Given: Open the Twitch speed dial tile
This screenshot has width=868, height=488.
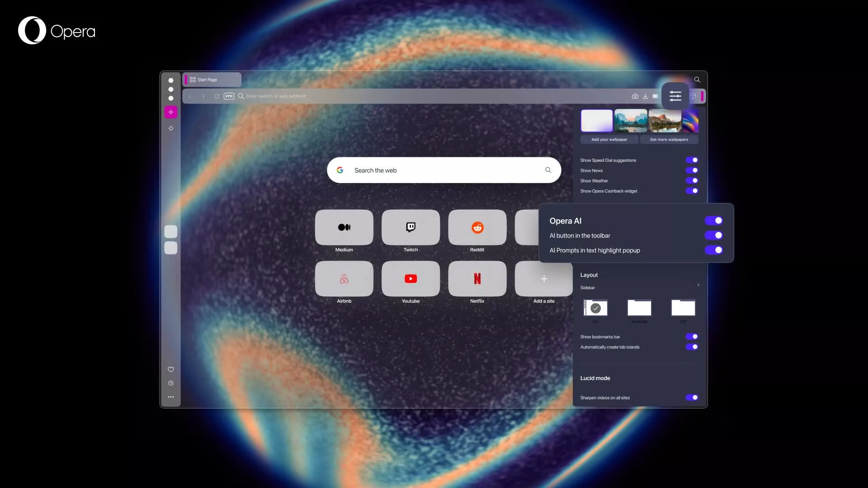Looking at the screenshot, I should [x=410, y=227].
